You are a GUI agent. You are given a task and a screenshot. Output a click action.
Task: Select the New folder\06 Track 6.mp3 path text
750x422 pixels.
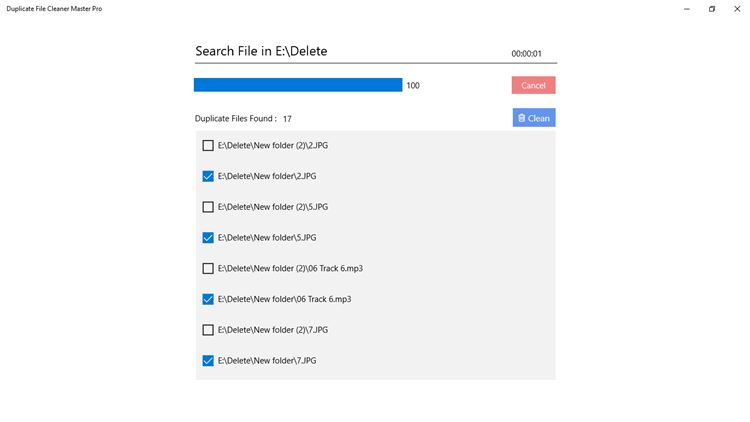(x=284, y=299)
